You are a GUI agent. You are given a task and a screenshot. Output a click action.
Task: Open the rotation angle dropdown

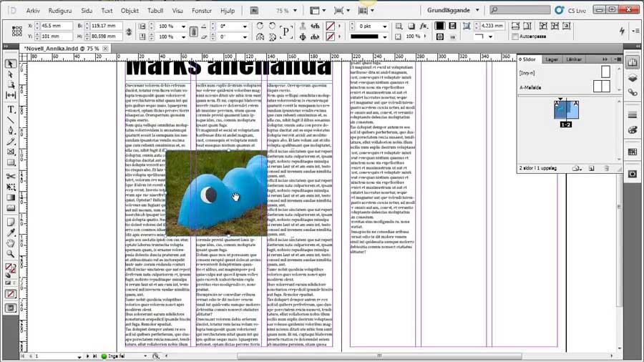point(245,26)
